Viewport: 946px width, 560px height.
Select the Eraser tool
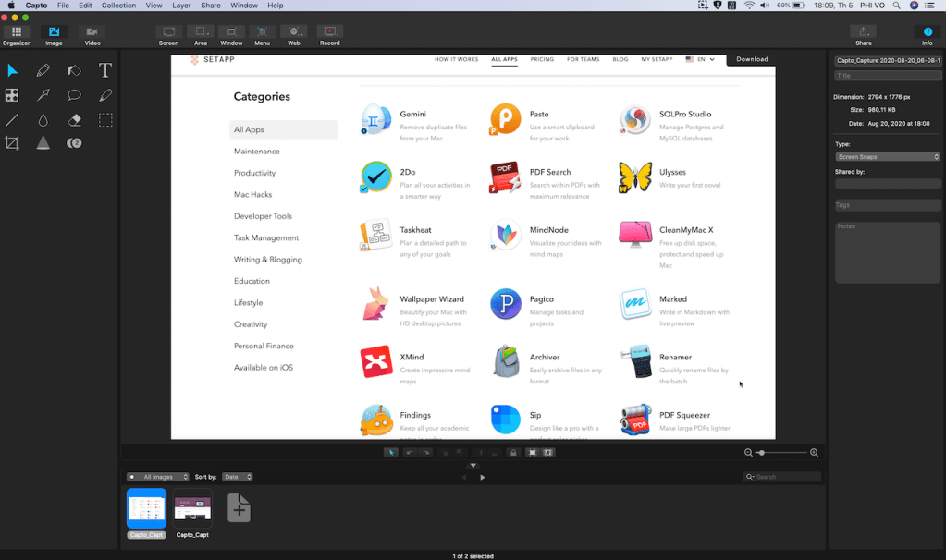74,120
